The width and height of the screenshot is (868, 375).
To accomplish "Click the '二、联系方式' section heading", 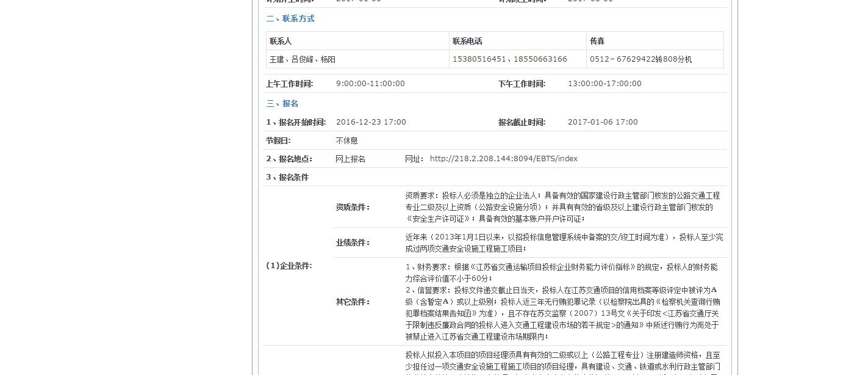I will point(290,19).
